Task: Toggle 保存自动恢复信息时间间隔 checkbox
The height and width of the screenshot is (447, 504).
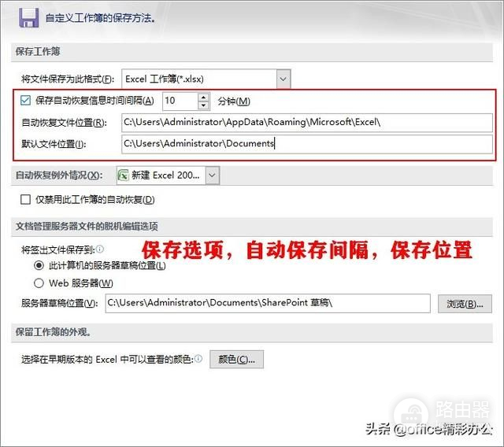Action: 27,101
